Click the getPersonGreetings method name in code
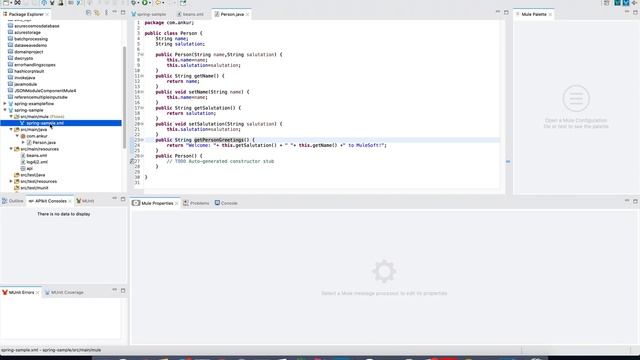This screenshot has width=640, height=360. (218, 140)
